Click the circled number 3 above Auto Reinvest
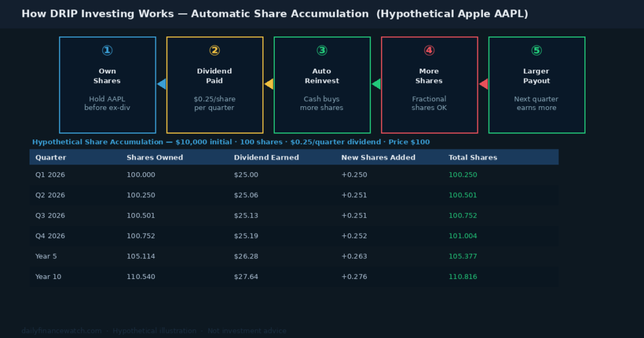 click(322, 50)
